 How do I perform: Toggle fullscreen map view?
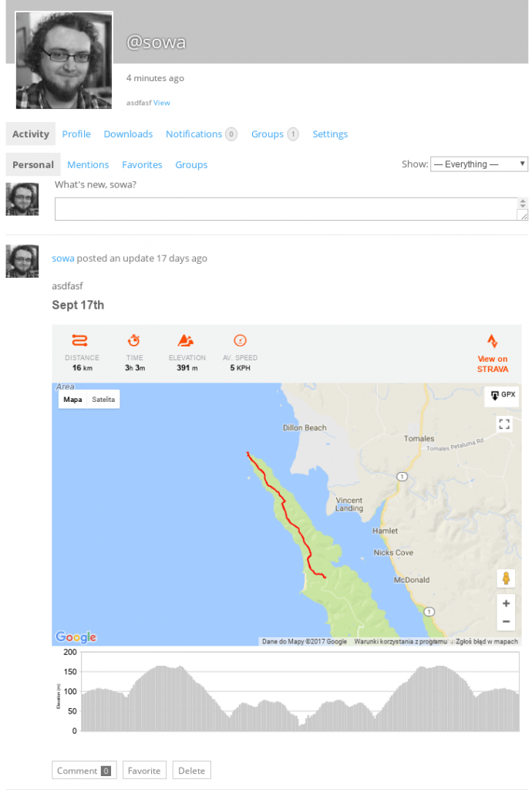click(x=504, y=424)
